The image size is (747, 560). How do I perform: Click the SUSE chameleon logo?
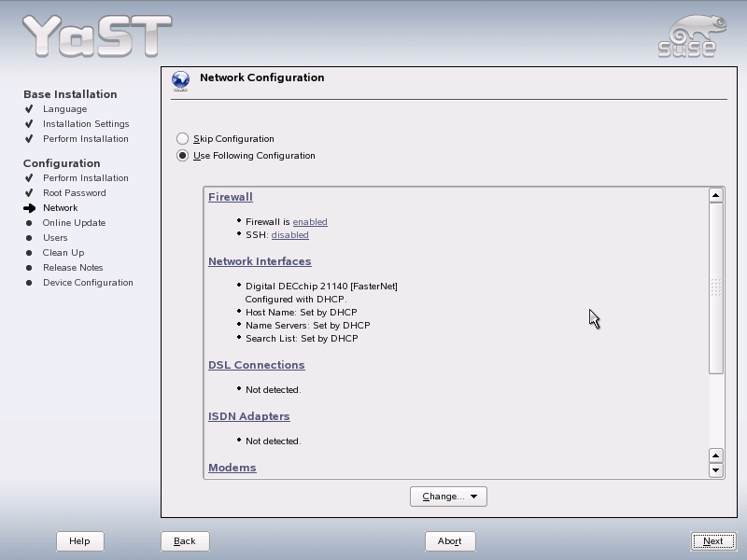(x=692, y=36)
